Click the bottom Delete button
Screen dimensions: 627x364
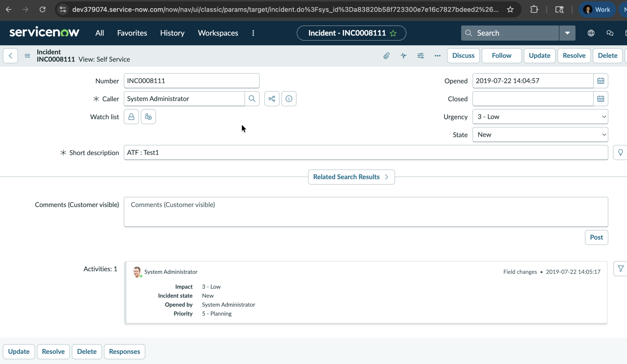click(x=87, y=351)
